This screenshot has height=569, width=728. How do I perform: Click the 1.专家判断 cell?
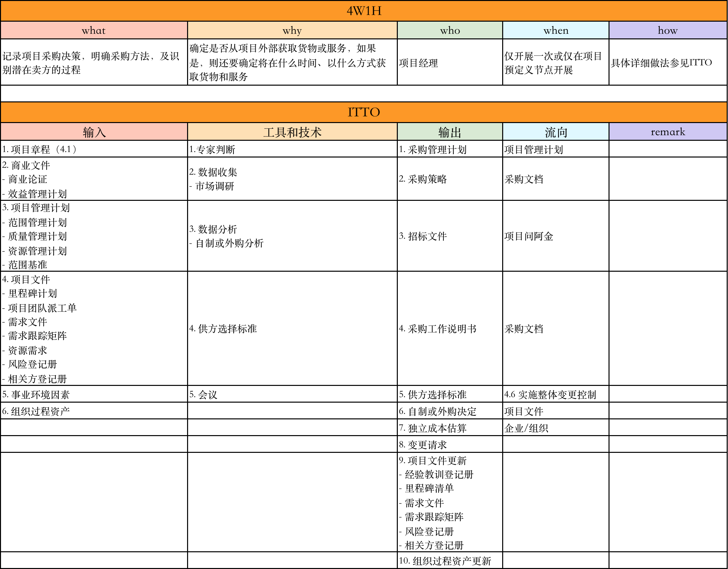point(292,149)
